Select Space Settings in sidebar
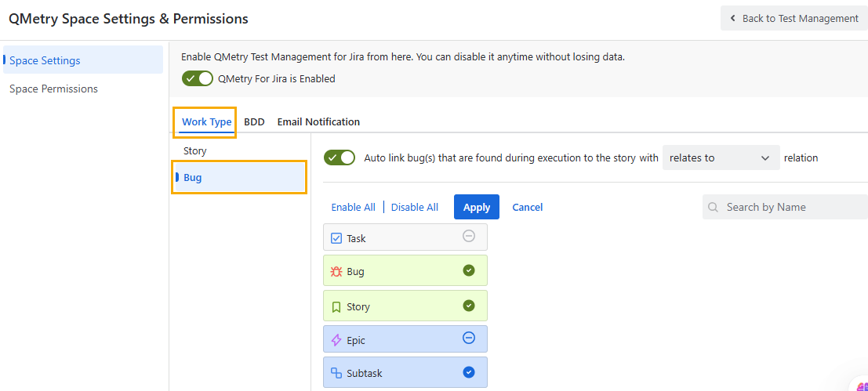Image resolution: width=868 pixels, height=391 pixels. click(x=83, y=60)
